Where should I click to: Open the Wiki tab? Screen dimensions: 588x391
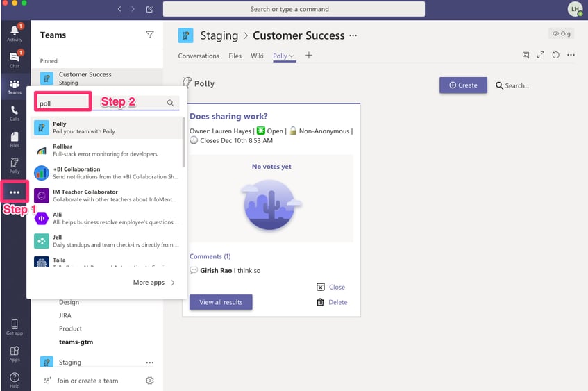tap(257, 56)
